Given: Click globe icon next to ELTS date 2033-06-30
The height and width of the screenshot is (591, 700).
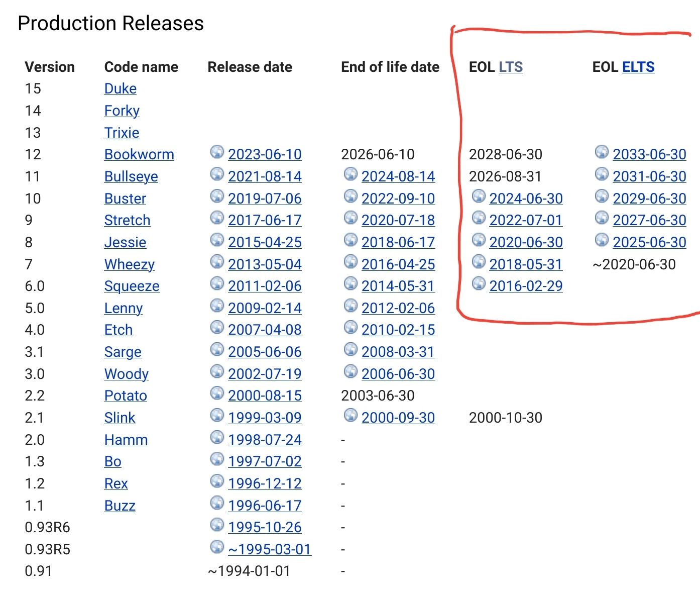Looking at the screenshot, I should pyautogui.click(x=602, y=152).
